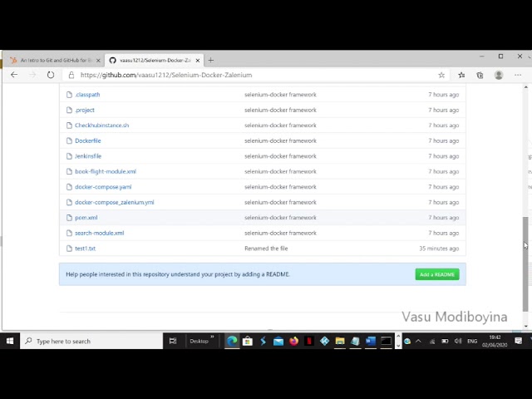Launch Firefox from the taskbar

coord(293,341)
